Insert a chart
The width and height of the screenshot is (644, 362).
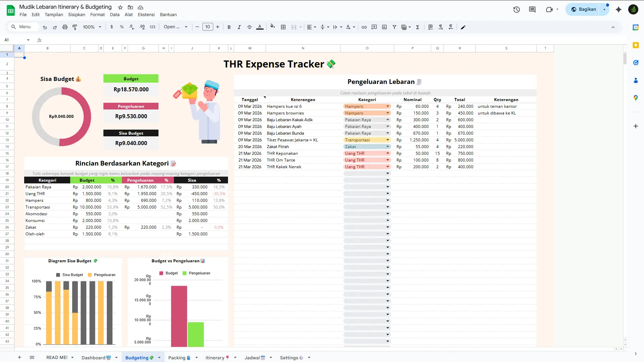384,27
